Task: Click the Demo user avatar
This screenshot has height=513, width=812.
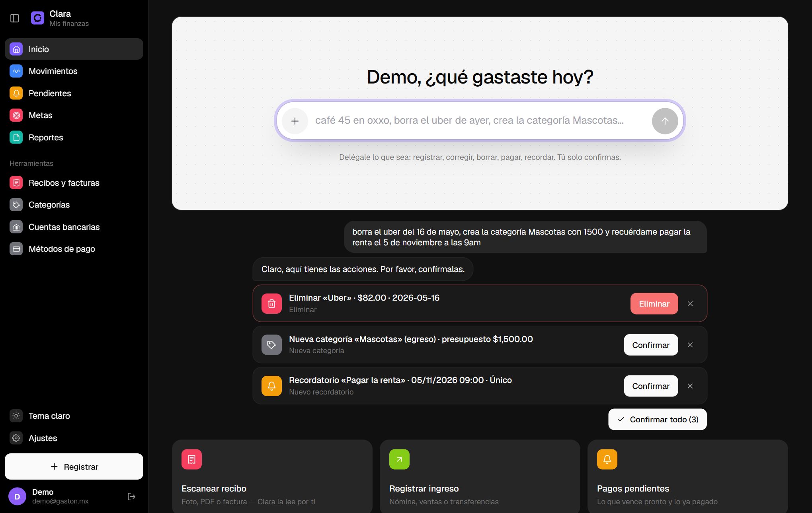Action: (x=17, y=496)
